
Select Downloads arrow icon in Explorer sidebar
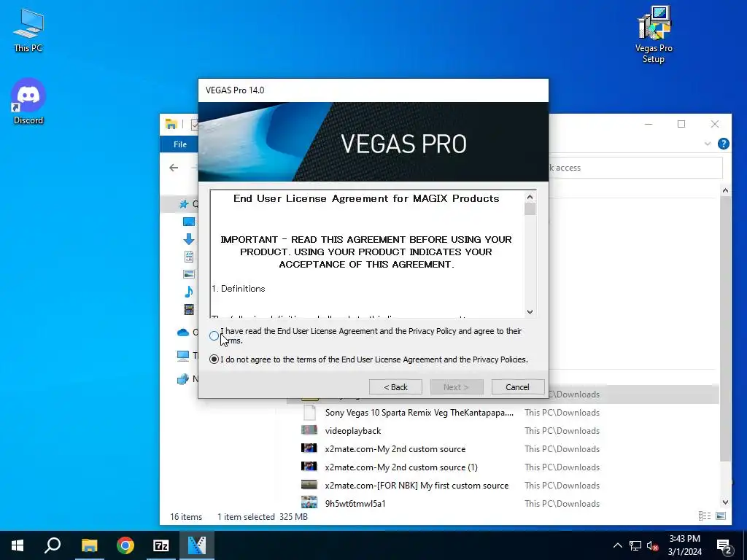(189, 239)
